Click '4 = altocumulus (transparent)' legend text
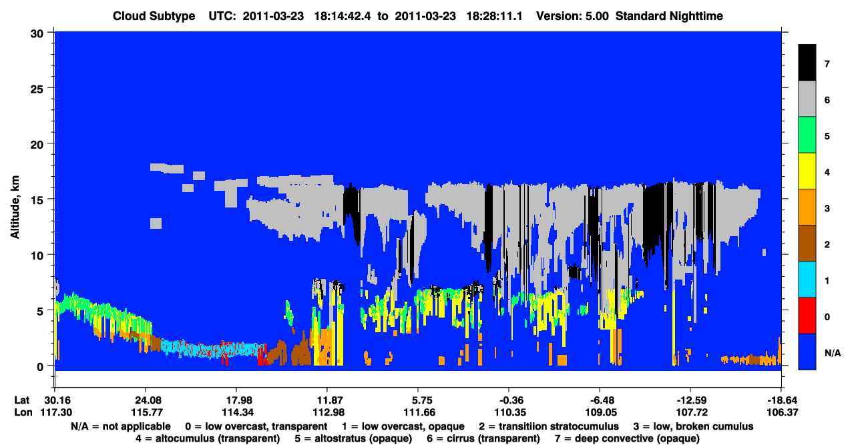This screenshot has width=868, height=445. click(208, 438)
